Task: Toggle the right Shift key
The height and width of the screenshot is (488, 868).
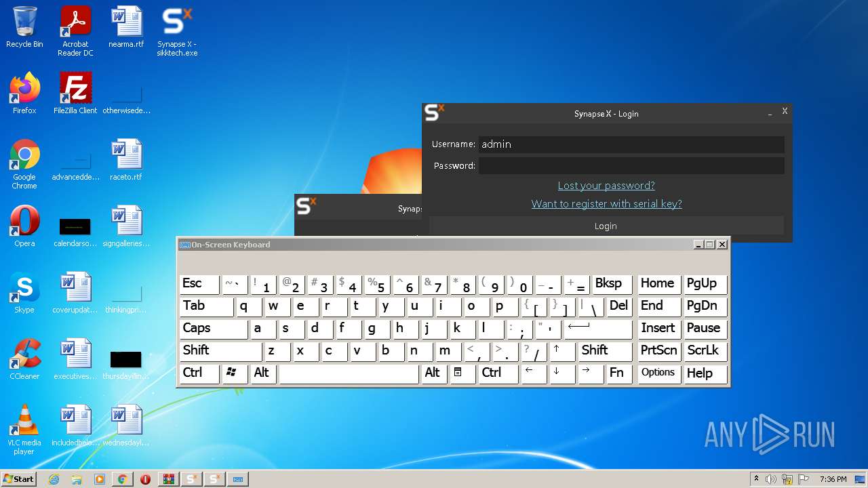Action: coord(605,351)
